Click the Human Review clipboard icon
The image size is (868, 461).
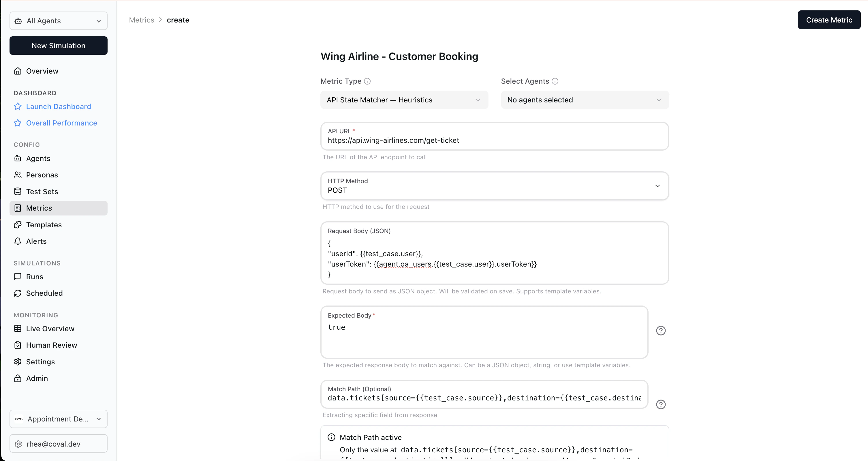pyautogui.click(x=18, y=345)
